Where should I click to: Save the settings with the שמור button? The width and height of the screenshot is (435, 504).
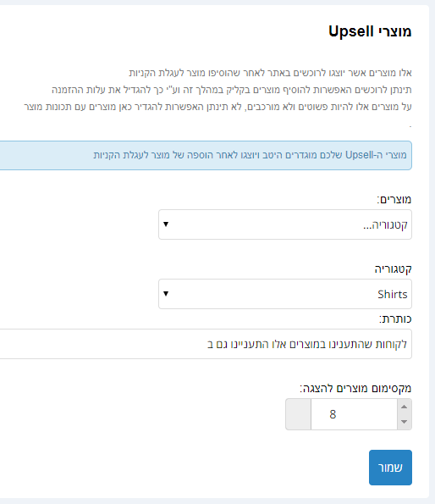click(x=390, y=468)
